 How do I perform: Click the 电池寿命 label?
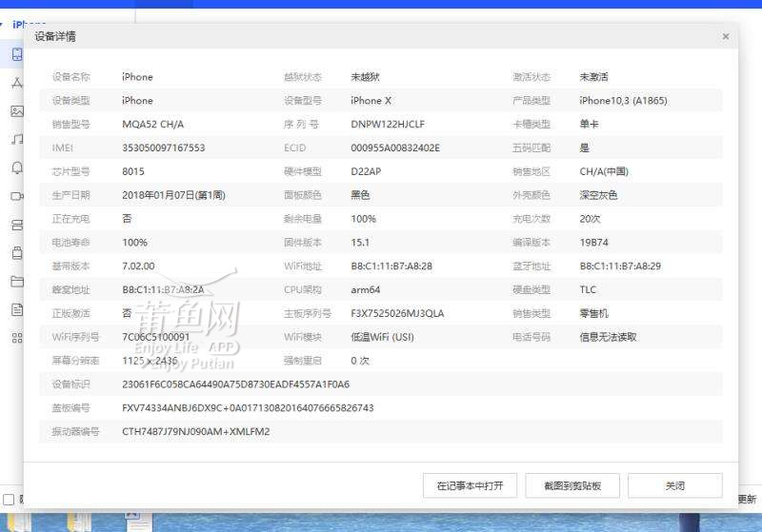click(70, 243)
